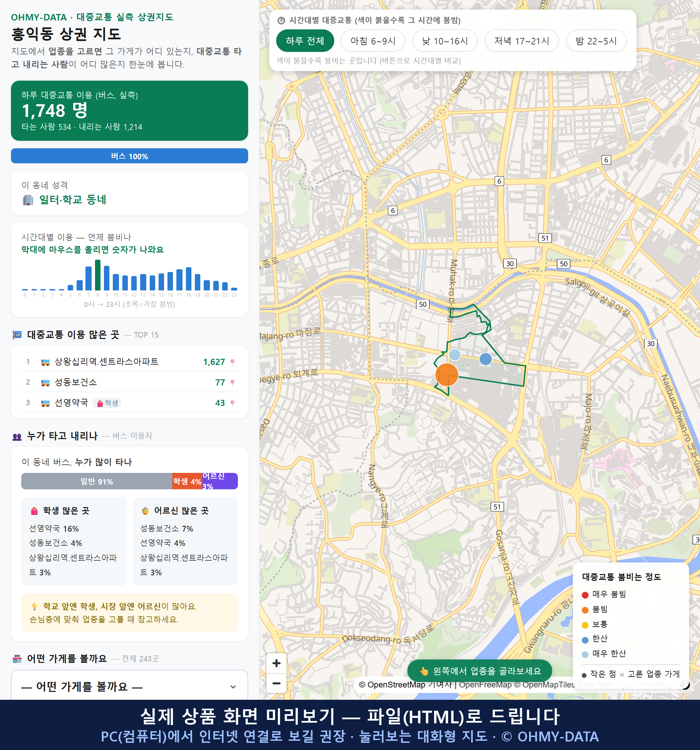Select the 아침 6~9시 time filter
Screen dimensions: 700x750
pyautogui.click(x=373, y=41)
